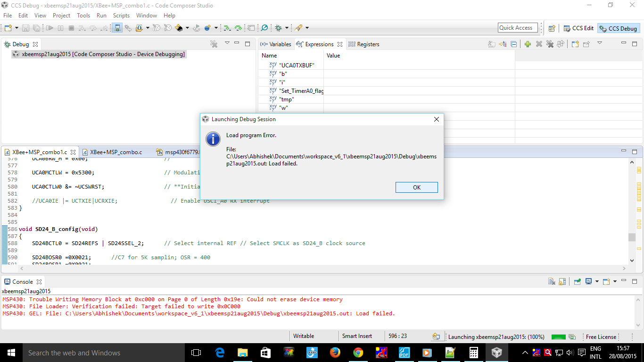Viewport: 644px width, 362px height.
Task: Click the Clear Console icon
Action: pyautogui.click(x=552, y=282)
